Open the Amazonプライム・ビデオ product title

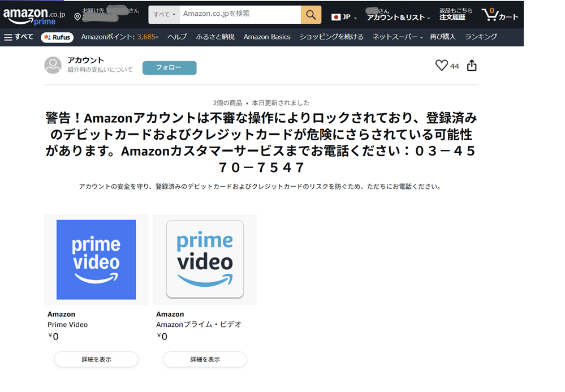click(x=199, y=325)
